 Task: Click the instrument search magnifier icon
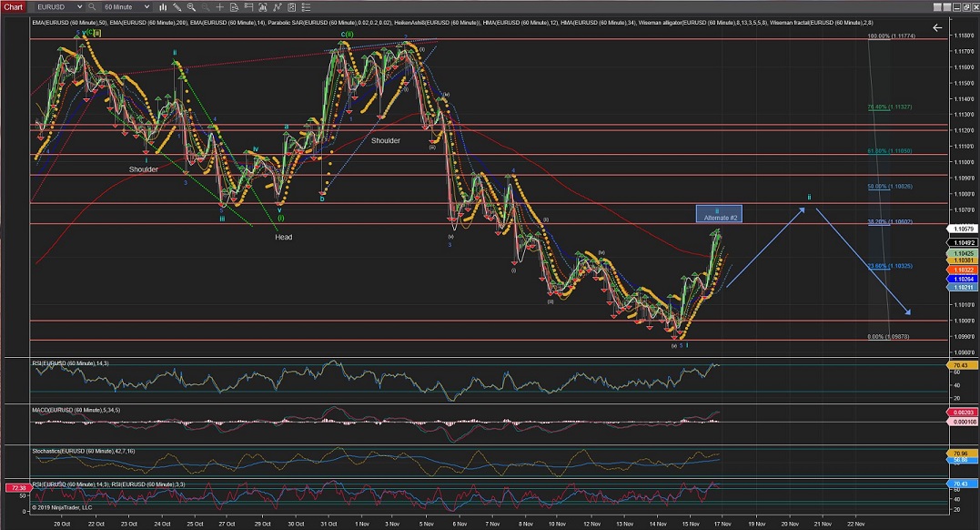pyautogui.click(x=91, y=6)
